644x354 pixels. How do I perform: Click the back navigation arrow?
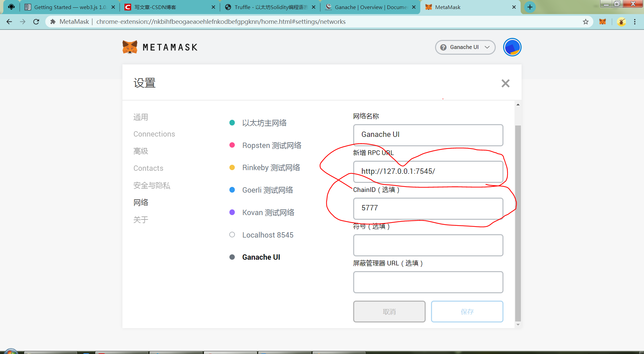pos(9,21)
